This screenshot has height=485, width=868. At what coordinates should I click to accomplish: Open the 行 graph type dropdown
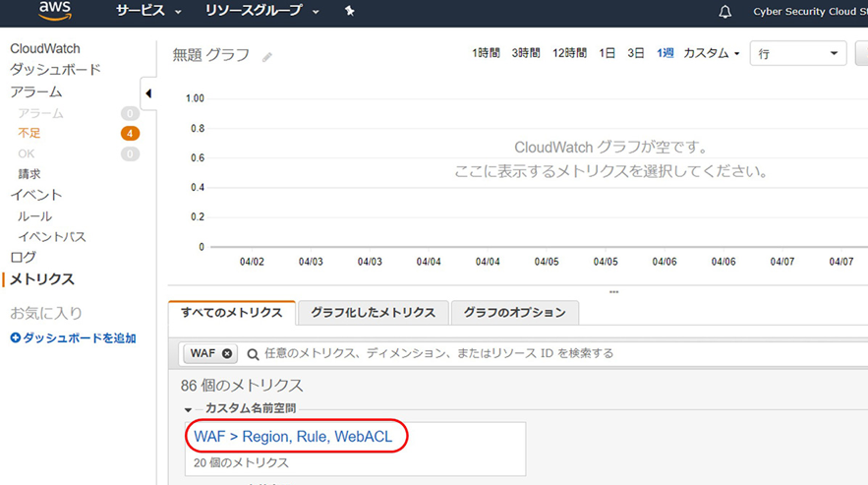[x=797, y=54]
